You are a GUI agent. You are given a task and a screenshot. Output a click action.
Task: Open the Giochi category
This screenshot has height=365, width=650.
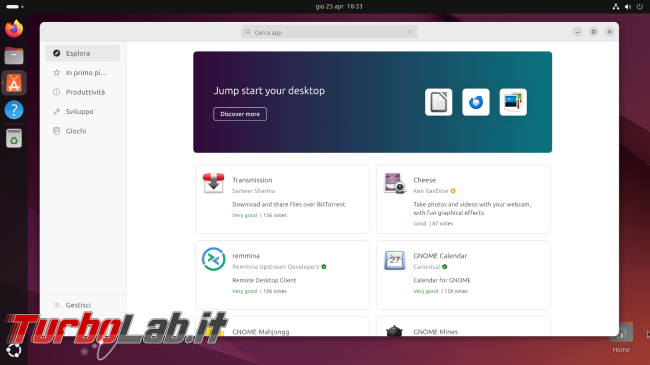pyautogui.click(x=83, y=131)
